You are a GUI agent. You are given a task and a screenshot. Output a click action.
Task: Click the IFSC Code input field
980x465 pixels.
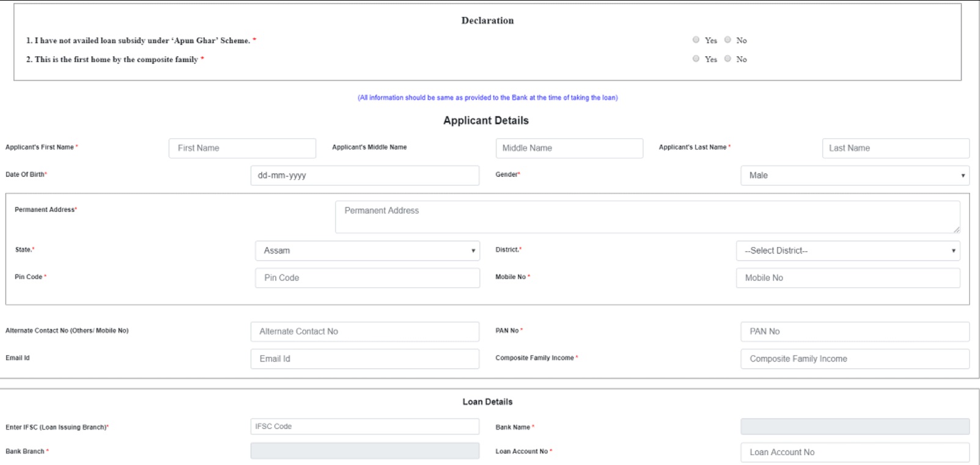[x=364, y=427]
